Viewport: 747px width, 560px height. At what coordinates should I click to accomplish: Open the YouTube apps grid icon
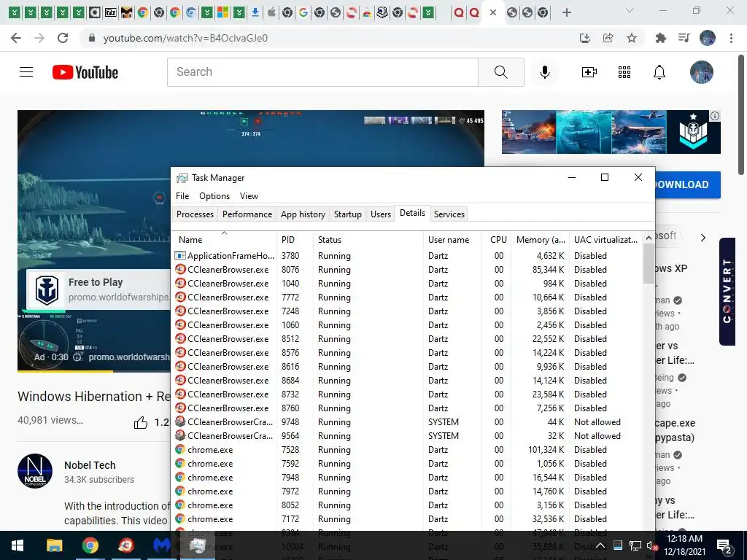[624, 72]
